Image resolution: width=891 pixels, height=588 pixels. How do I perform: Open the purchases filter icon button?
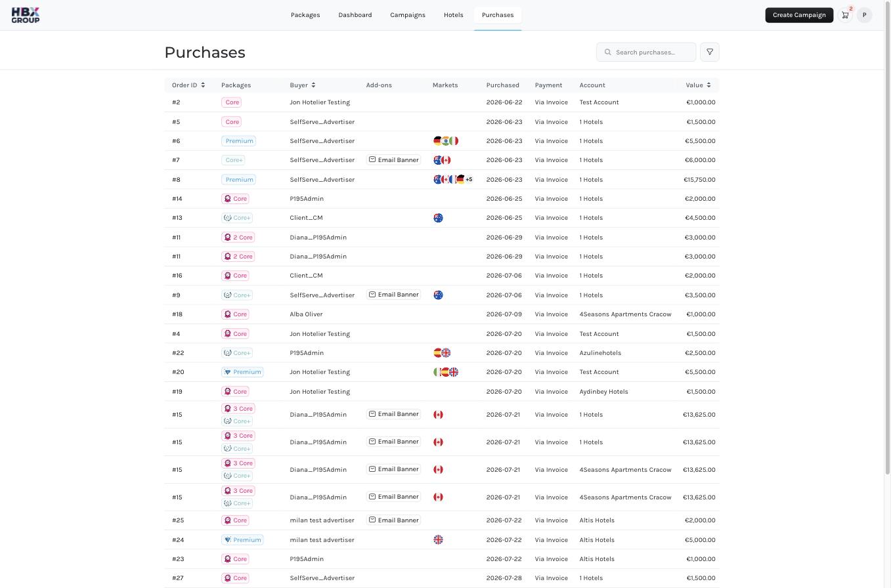pos(710,52)
